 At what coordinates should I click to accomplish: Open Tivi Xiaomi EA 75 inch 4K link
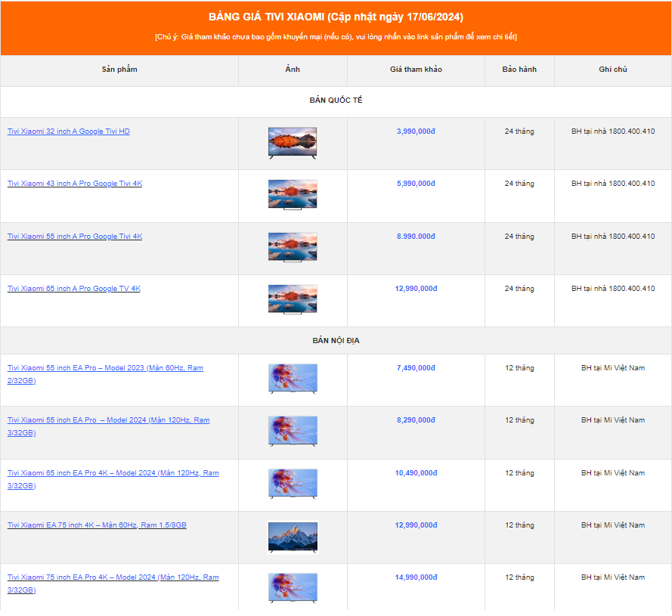point(97,525)
